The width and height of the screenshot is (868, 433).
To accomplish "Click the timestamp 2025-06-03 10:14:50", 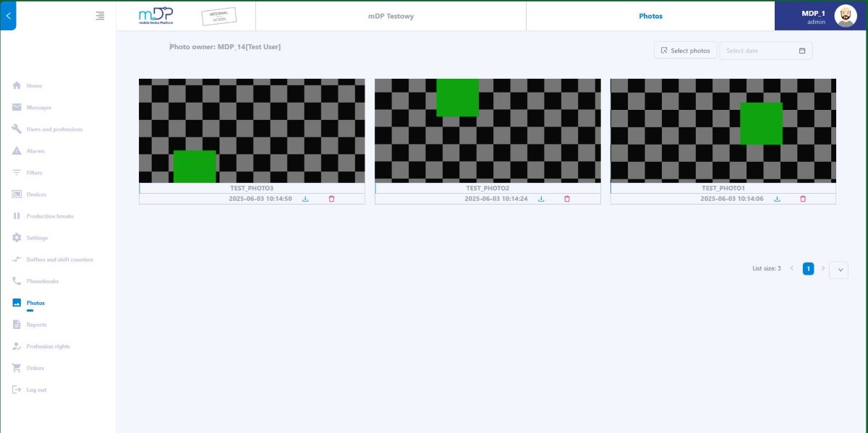I will pyautogui.click(x=260, y=199).
